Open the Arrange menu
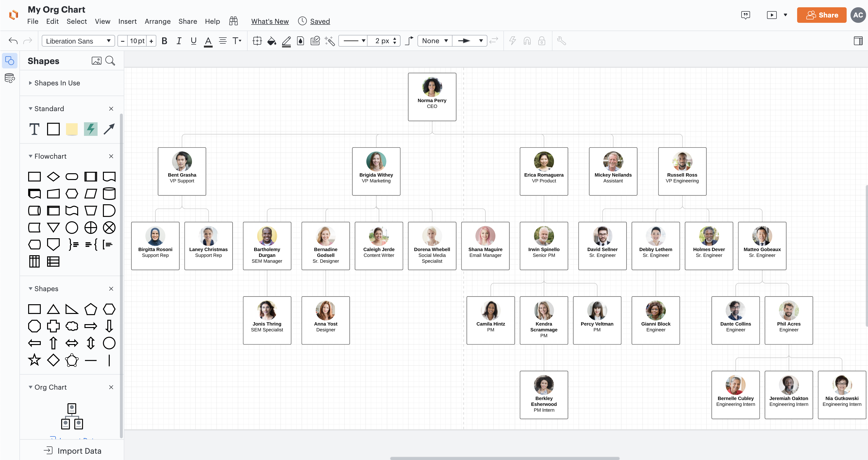Viewport: 868px width, 460px height. click(x=157, y=21)
